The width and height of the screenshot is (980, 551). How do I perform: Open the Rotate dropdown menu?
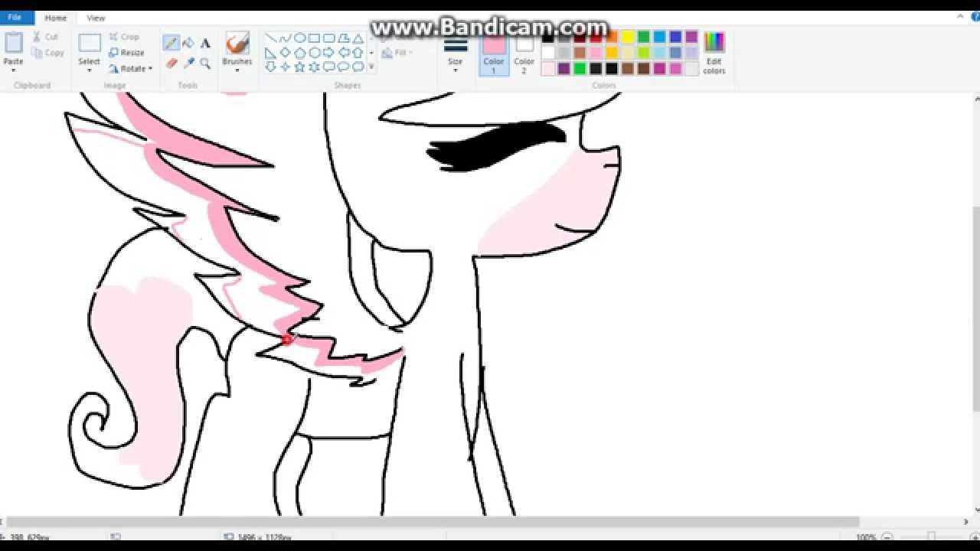[130, 68]
